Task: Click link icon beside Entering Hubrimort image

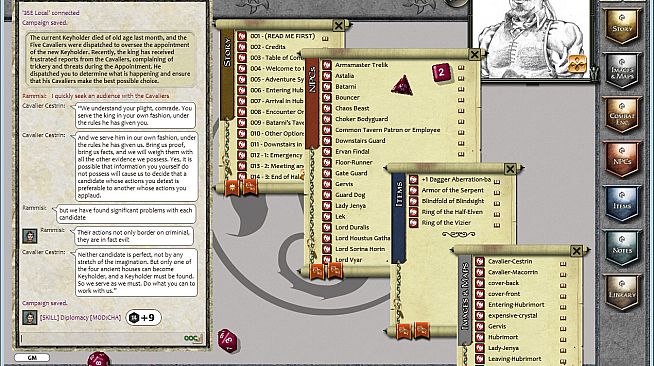Action: 480,305
